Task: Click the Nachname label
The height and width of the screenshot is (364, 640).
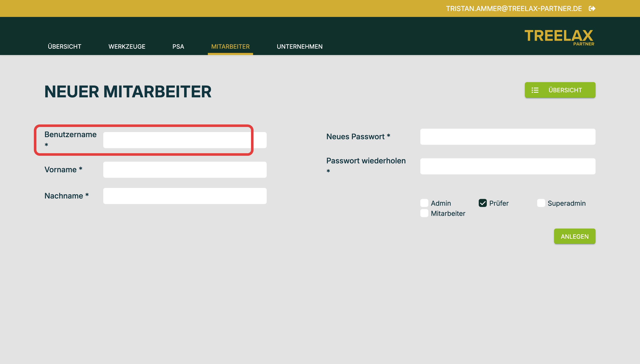Action: (66, 196)
